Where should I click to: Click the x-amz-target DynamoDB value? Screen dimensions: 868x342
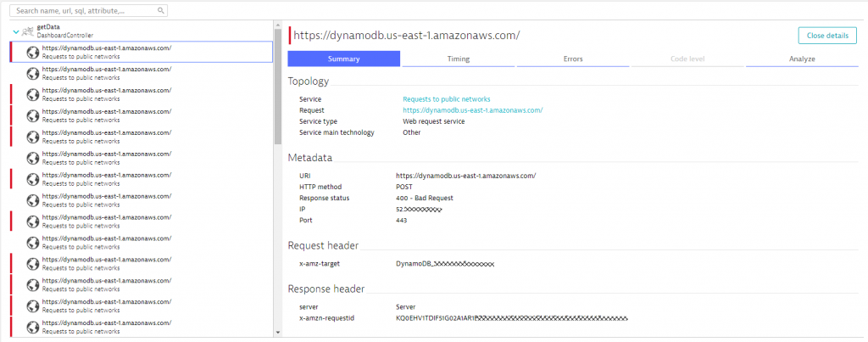coord(444,263)
